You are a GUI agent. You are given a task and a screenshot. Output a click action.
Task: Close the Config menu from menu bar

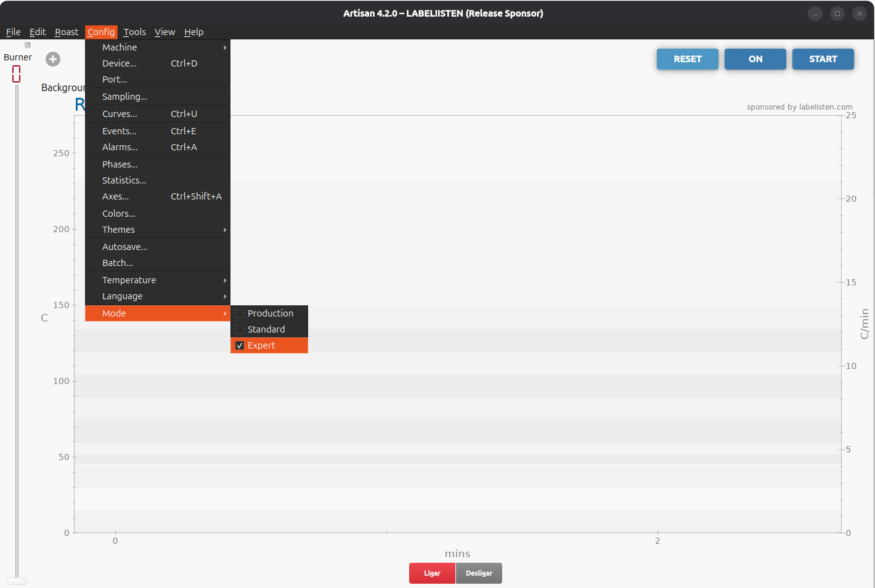tap(101, 32)
